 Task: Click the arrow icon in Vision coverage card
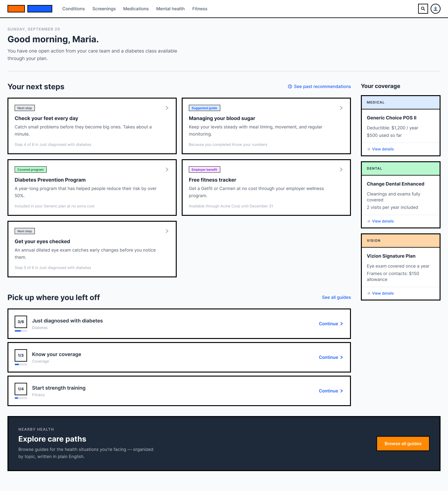tap(369, 294)
